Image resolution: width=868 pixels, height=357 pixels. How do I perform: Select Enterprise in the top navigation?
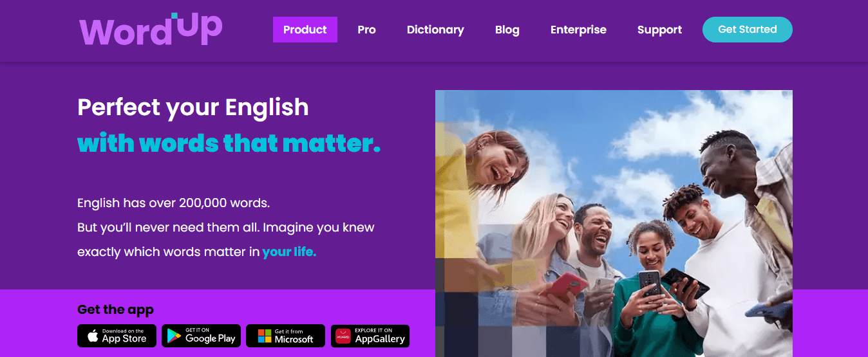[x=578, y=30]
